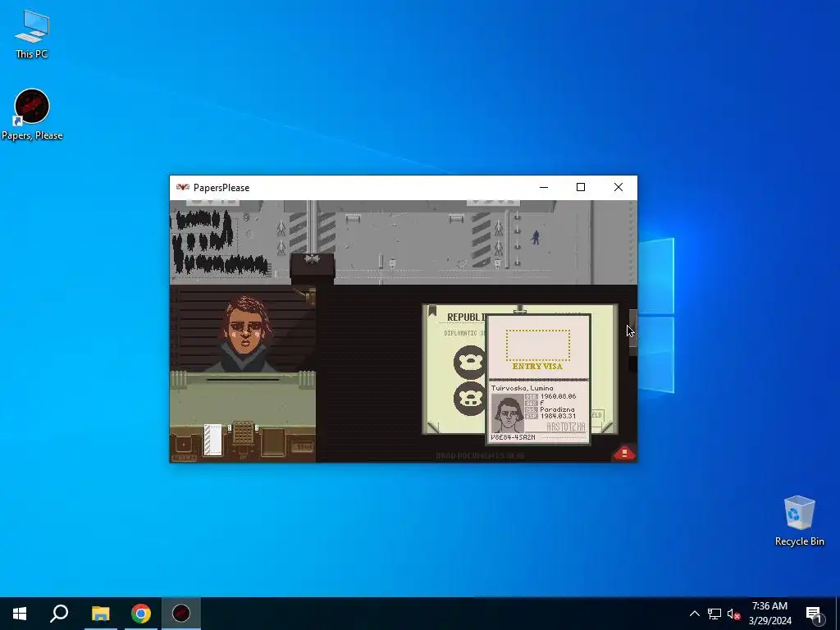
Task: Click the PapersPlease title bar app icon
Action: (x=183, y=188)
